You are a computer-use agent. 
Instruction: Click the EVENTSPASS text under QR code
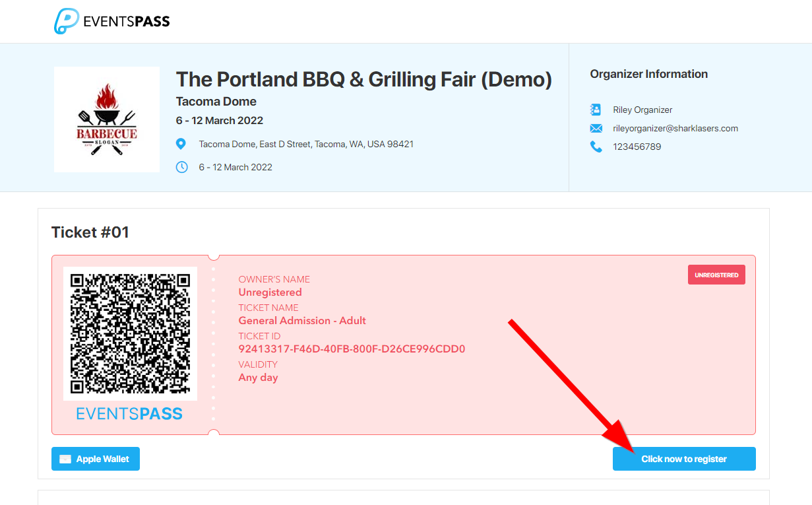(x=129, y=414)
